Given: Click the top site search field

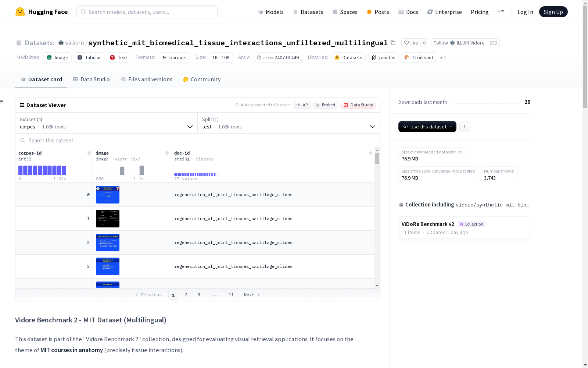Looking at the screenshot, I should (x=147, y=12).
